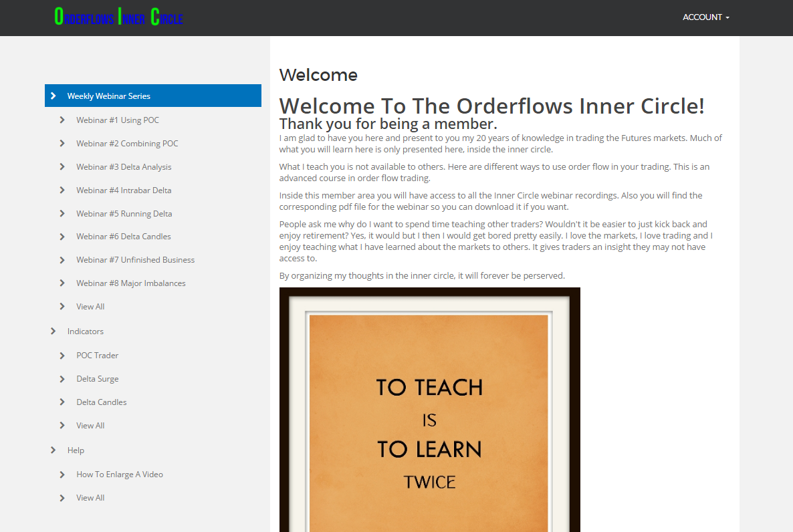Screen dimensions: 793x532
Task: Click the chevron beside Weekly Webinar Series
Action: pyautogui.click(x=53, y=96)
